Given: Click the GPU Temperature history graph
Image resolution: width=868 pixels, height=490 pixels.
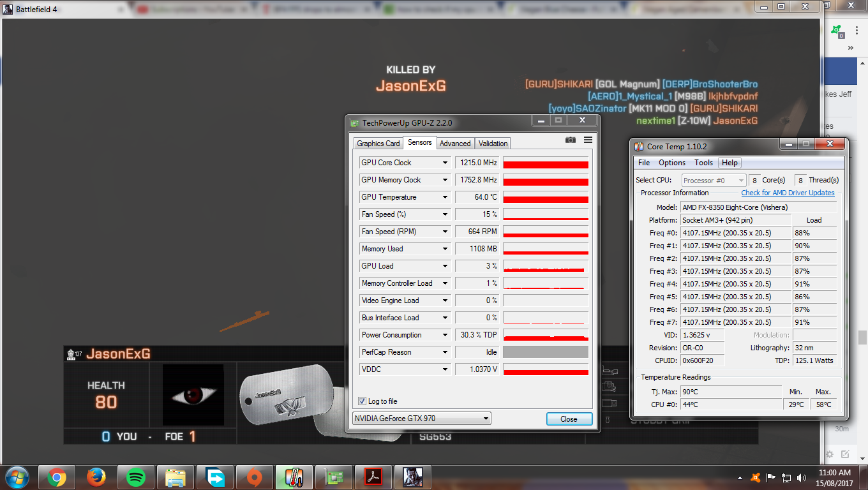Looking at the screenshot, I should coord(546,197).
